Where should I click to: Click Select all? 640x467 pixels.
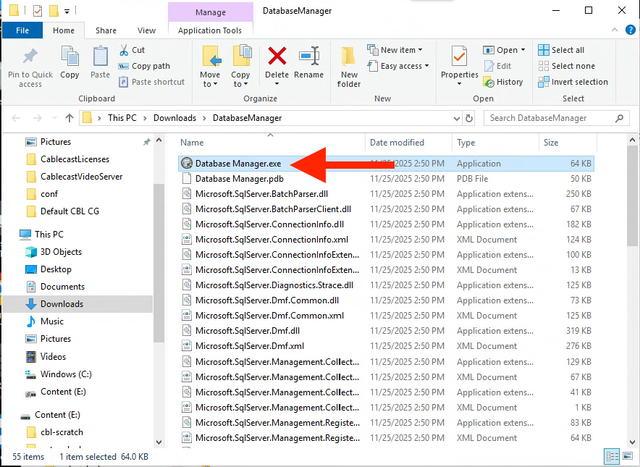coord(561,50)
